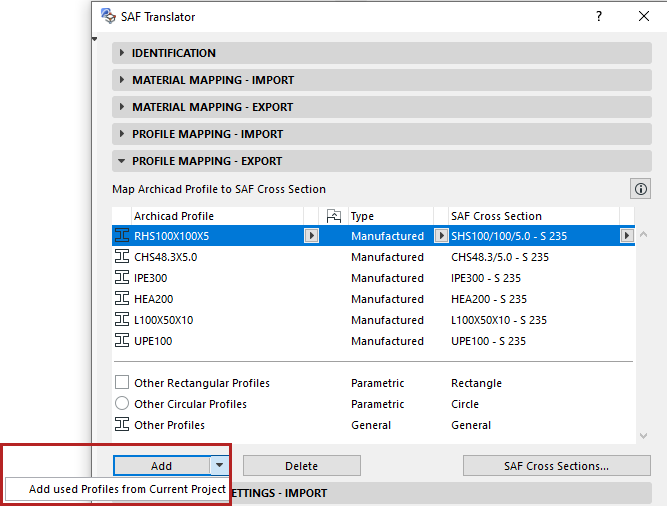The image size is (667, 506).
Task: Select the IPE300 profile row
Action: point(373,278)
